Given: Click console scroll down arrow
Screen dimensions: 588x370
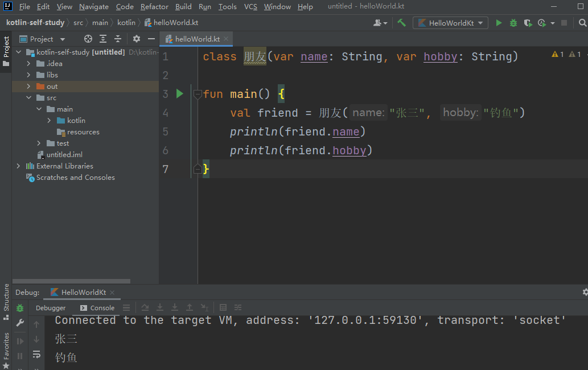Looking at the screenshot, I should pyautogui.click(x=36, y=340).
